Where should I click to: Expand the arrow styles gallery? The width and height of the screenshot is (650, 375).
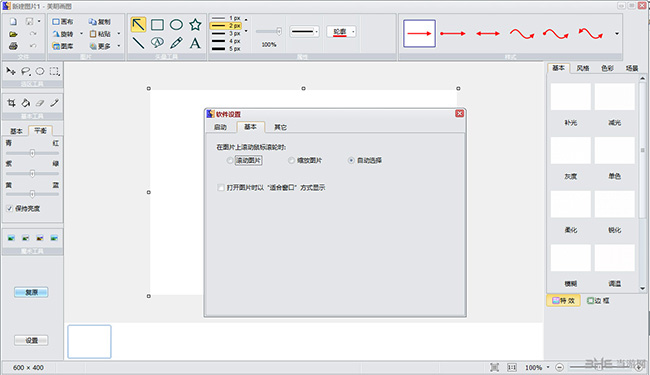tap(617, 34)
